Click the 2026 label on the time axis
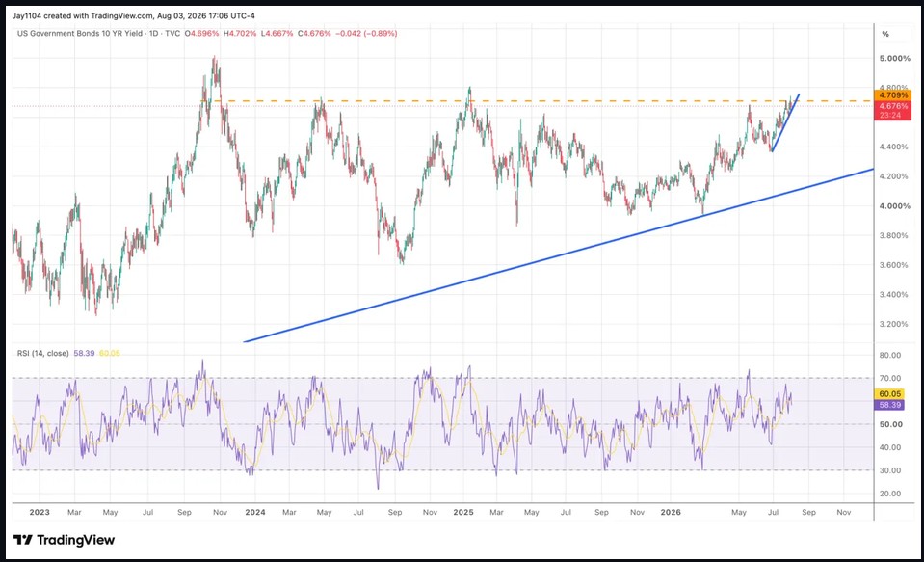The height and width of the screenshot is (562, 924). [x=671, y=512]
